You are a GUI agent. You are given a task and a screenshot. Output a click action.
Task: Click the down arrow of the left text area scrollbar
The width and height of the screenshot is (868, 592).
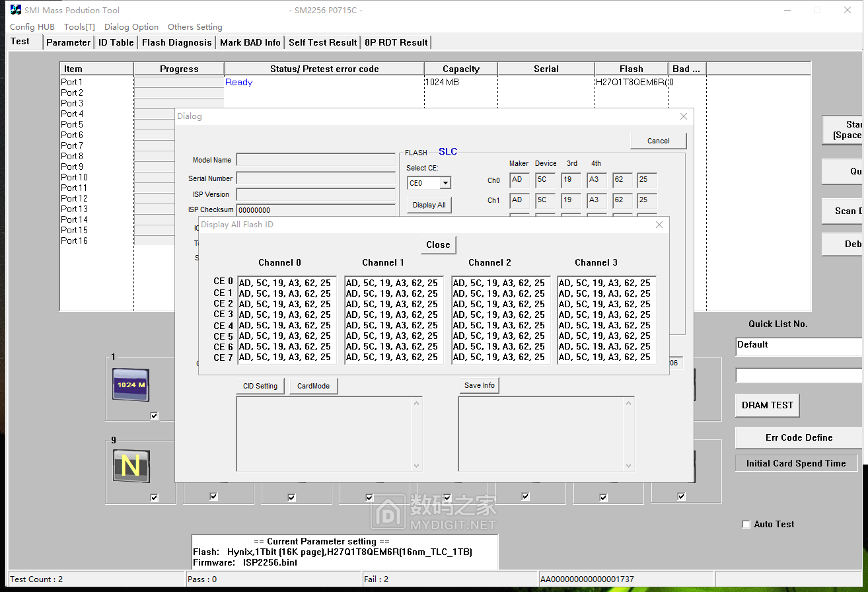click(416, 466)
